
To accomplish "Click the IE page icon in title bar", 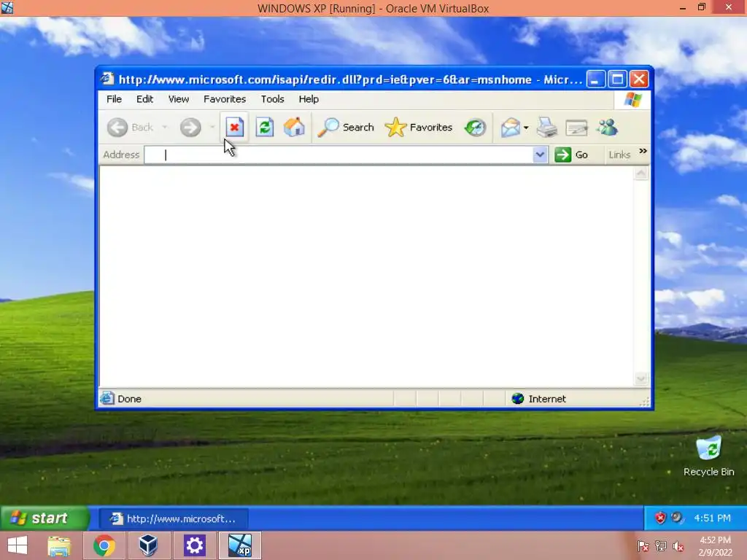I will (108, 79).
